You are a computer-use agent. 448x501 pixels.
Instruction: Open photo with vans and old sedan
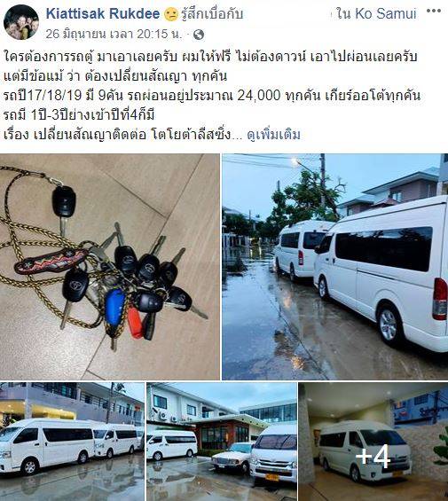[222, 442]
